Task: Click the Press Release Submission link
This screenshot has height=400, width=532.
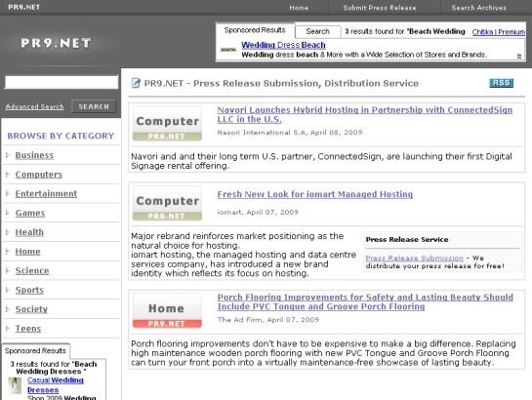Action: [x=414, y=258]
